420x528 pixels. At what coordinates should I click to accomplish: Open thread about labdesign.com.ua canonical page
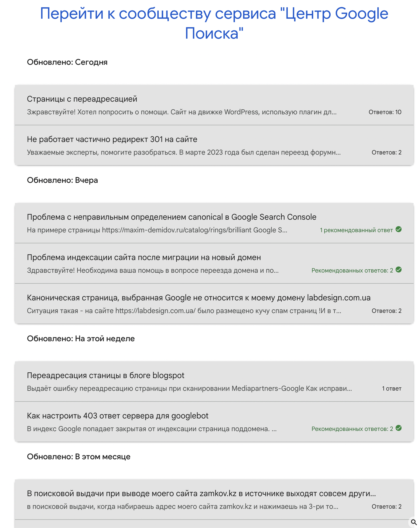(x=214, y=304)
